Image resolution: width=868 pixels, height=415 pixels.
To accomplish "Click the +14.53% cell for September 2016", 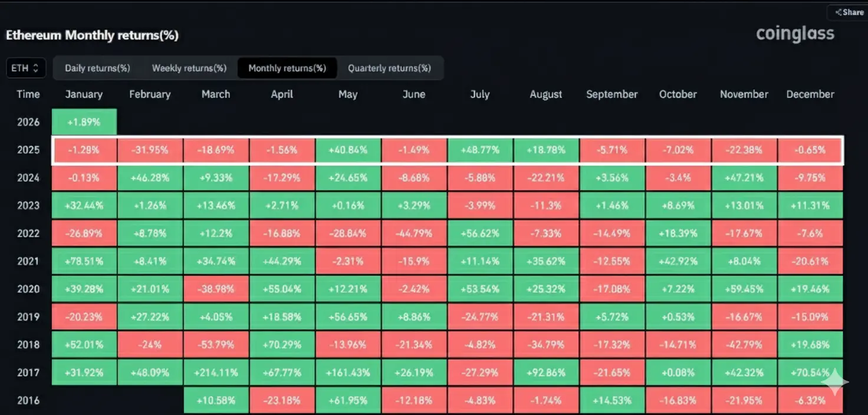I will [x=612, y=400].
